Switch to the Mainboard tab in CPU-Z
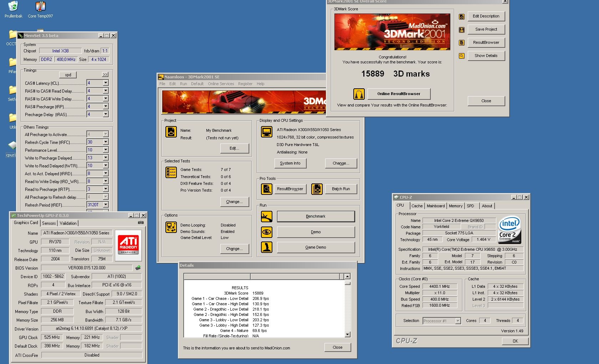Viewport: 599px width, 364px height. [436, 206]
